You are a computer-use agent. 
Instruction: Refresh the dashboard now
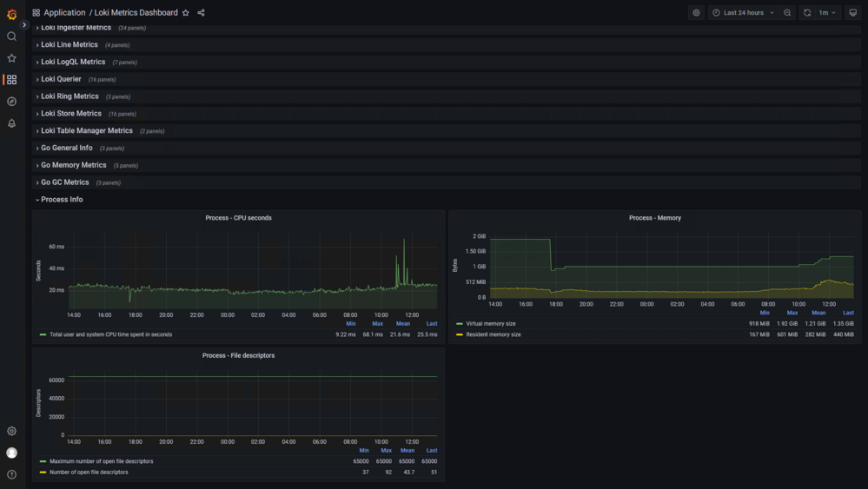tap(807, 13)
